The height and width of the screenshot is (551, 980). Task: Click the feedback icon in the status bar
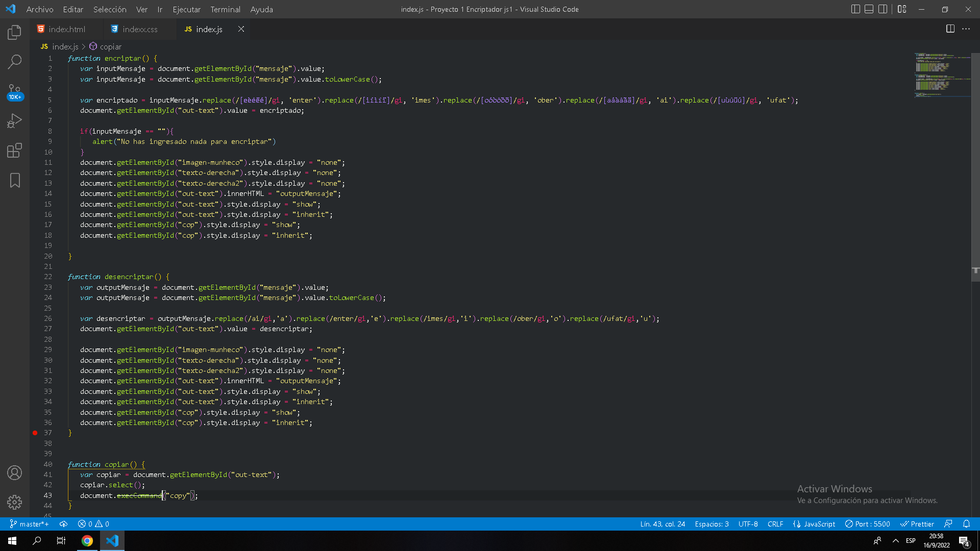point(948,524)
